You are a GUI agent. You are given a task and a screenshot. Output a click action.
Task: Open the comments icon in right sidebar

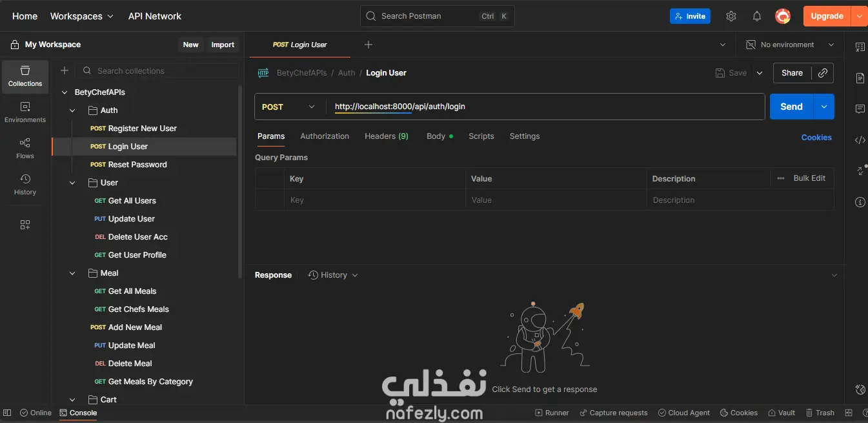(x=860, y=109)
